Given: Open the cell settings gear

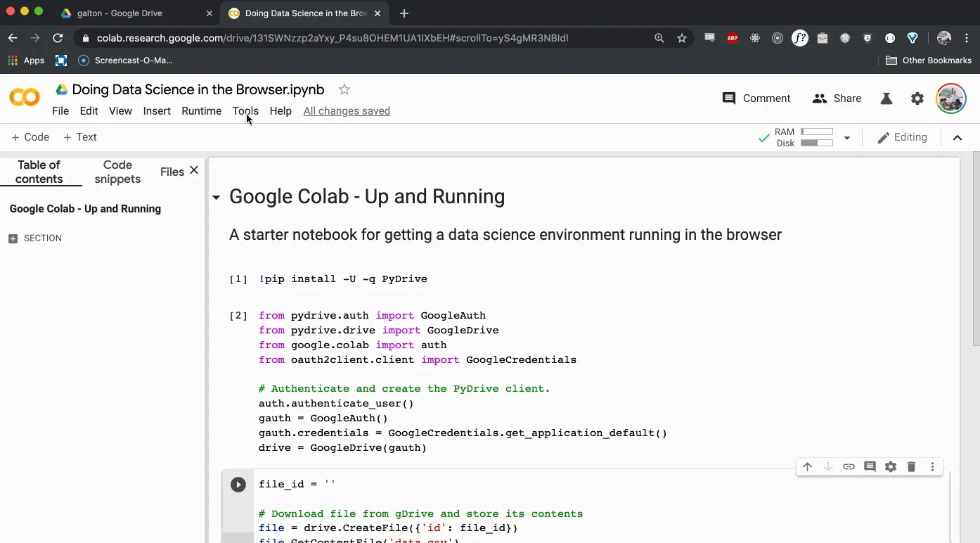Looking at the screenshot, I should (x=891, y=467).
